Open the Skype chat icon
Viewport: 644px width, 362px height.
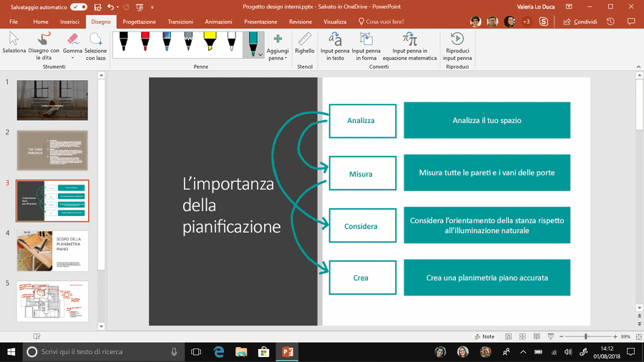(x=543, y=21)
